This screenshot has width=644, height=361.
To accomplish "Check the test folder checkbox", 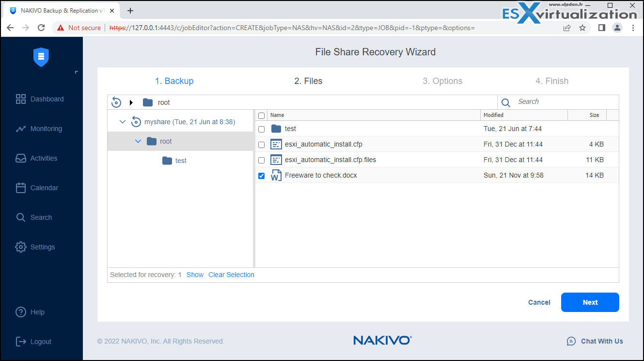I will point(262,129).
